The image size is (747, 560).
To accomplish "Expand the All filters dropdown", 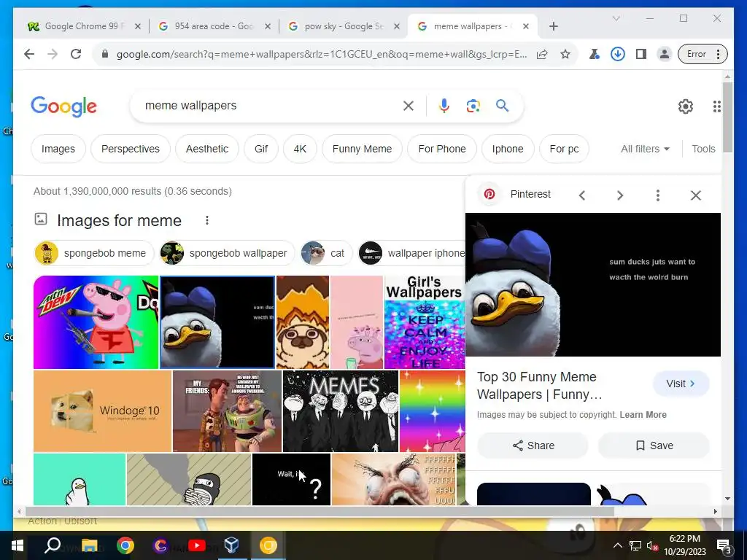I will pos(645,149).
